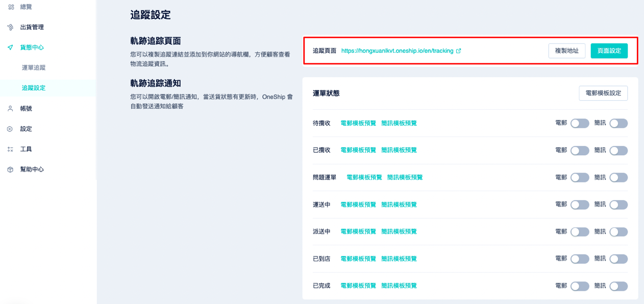Open 電郵模板預覽 for 已完成

pos(358,286)
